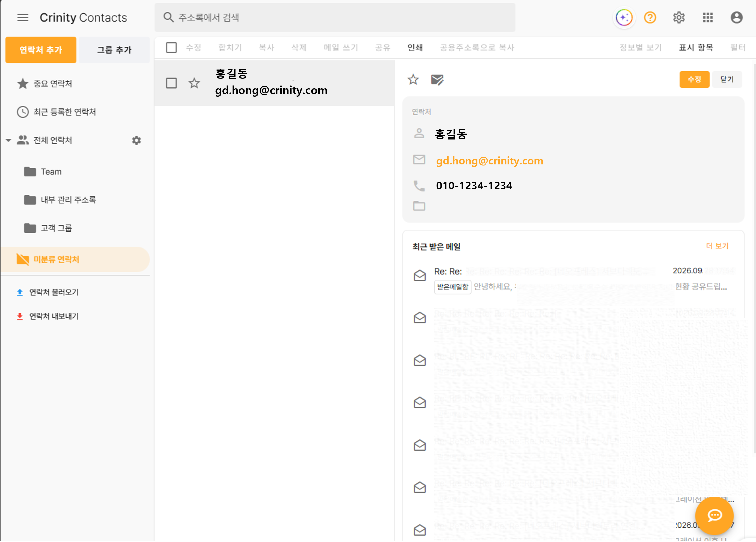Click the mail icon beside gd.hong@crinity.com
The width and height of the screenshot is (756, 542).
point(419,160)
